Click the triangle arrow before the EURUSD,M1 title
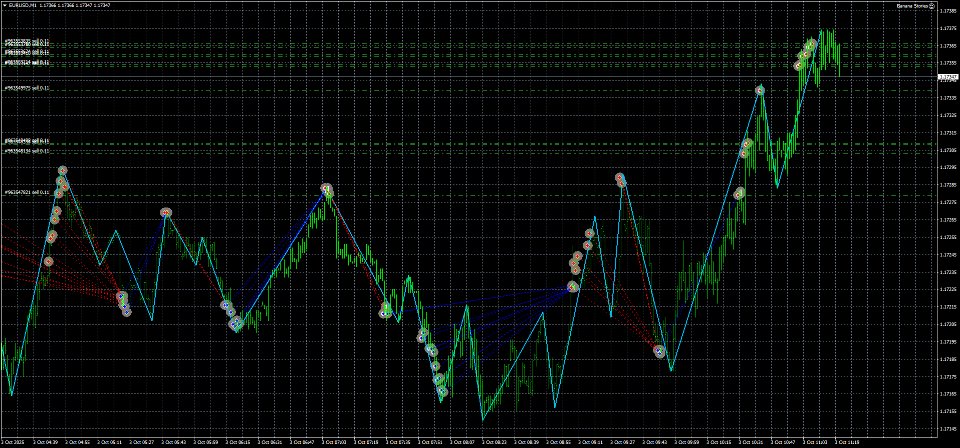 4,6
